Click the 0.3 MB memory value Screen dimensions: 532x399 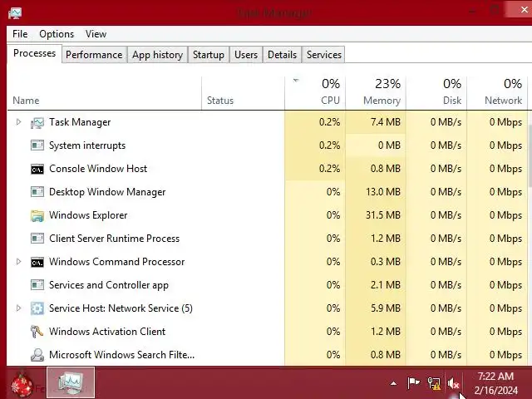(386, 262)
